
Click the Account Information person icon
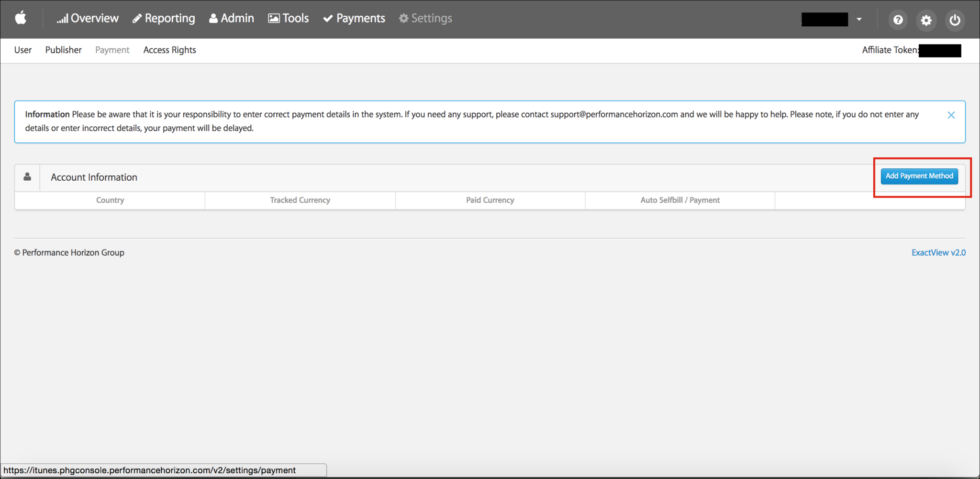[x=27, y=177]
